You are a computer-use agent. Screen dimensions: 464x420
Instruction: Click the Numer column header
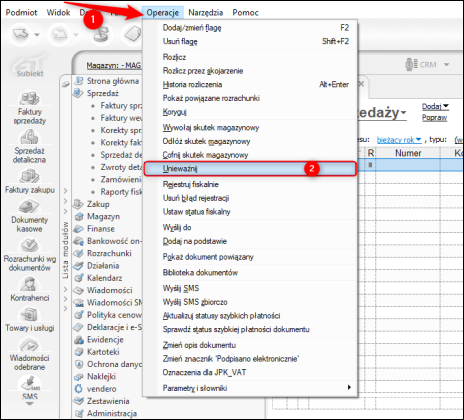(408, 153)
